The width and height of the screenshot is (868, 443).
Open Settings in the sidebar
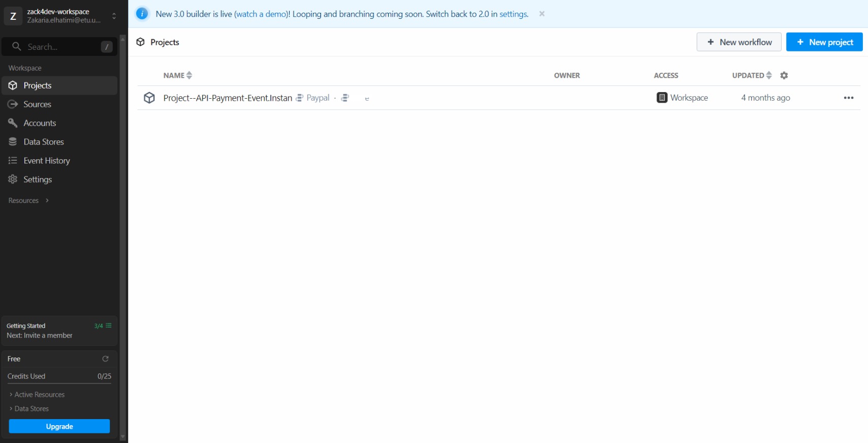[59, 180]
